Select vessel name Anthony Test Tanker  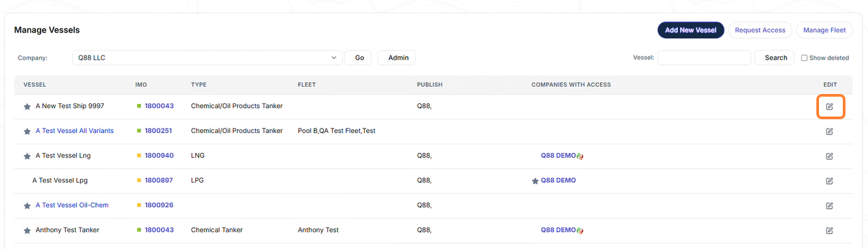[68, 230]
